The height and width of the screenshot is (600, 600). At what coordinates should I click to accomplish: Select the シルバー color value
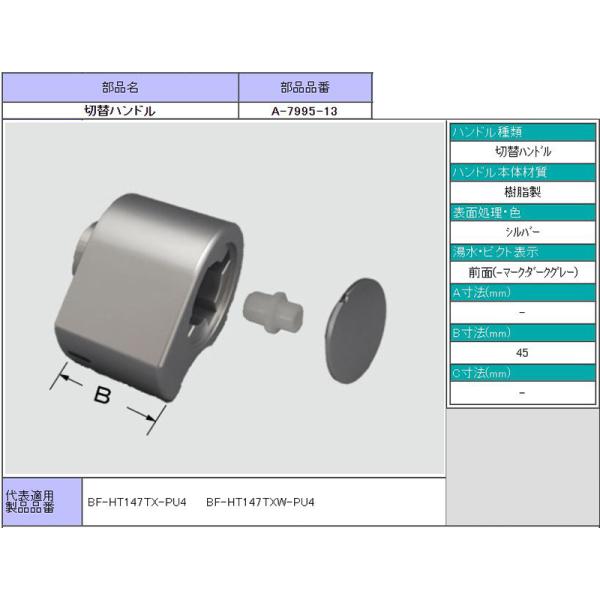(523, 231)
